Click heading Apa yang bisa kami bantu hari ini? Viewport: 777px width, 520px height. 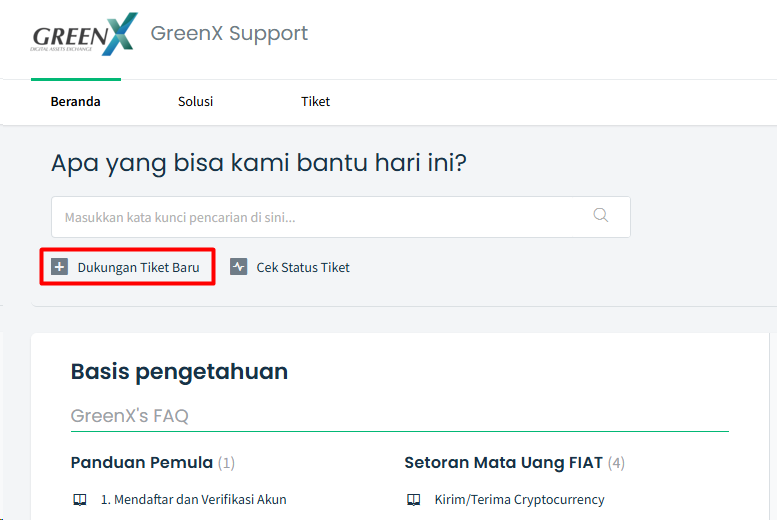[x=259, y=163]
